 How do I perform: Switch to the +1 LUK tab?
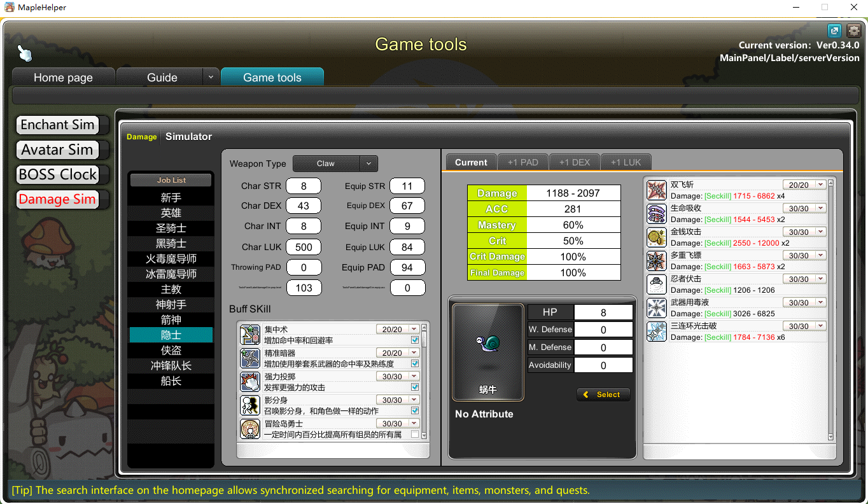tap(626, 162)
